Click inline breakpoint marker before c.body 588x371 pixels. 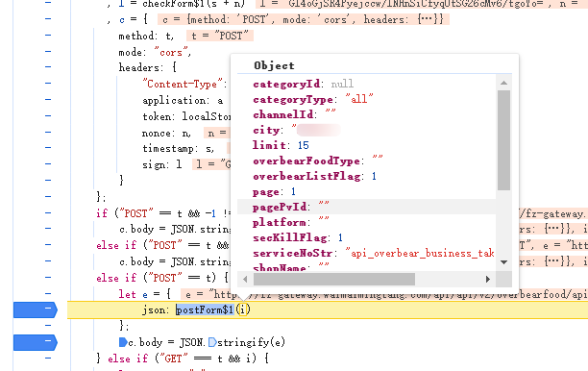click(x=123, y=342)
